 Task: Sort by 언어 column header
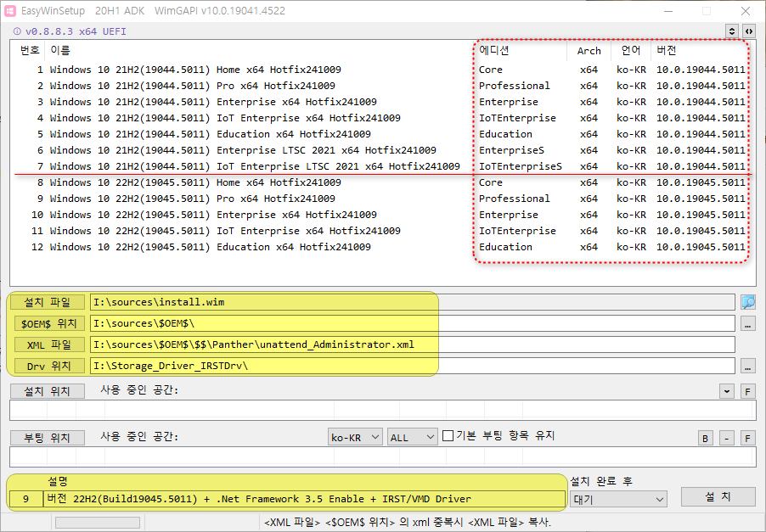pos(631,50)
